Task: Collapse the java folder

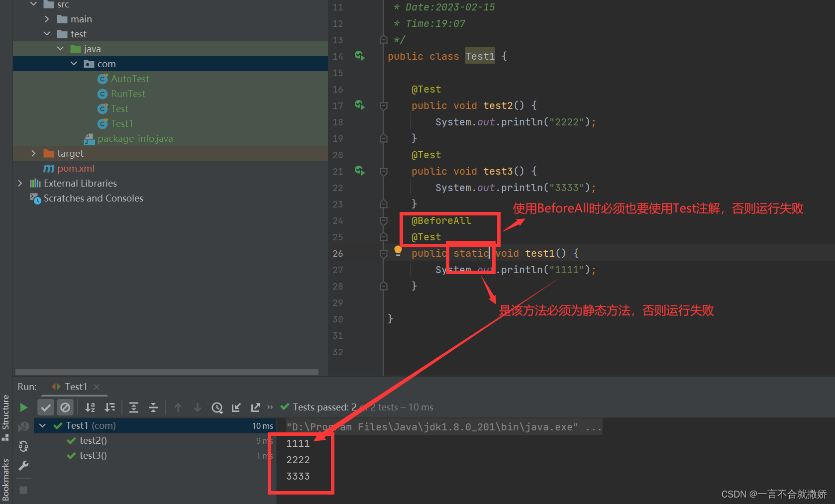Action: point(60,49)
